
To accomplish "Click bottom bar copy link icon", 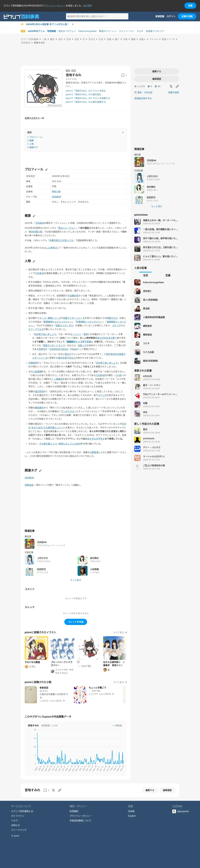I will [x=60, y=790].
